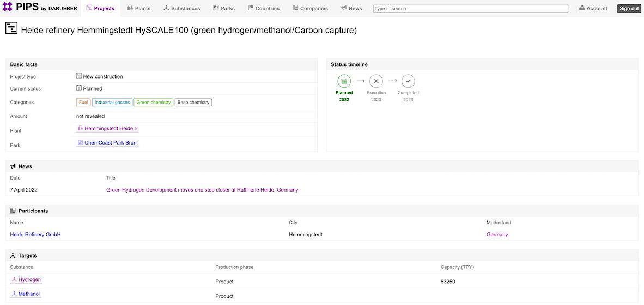Click the Execution 2023 timeline stage icon
This screenshot has height=305, width=644.
pyautogui.click(x=376, y=81)
